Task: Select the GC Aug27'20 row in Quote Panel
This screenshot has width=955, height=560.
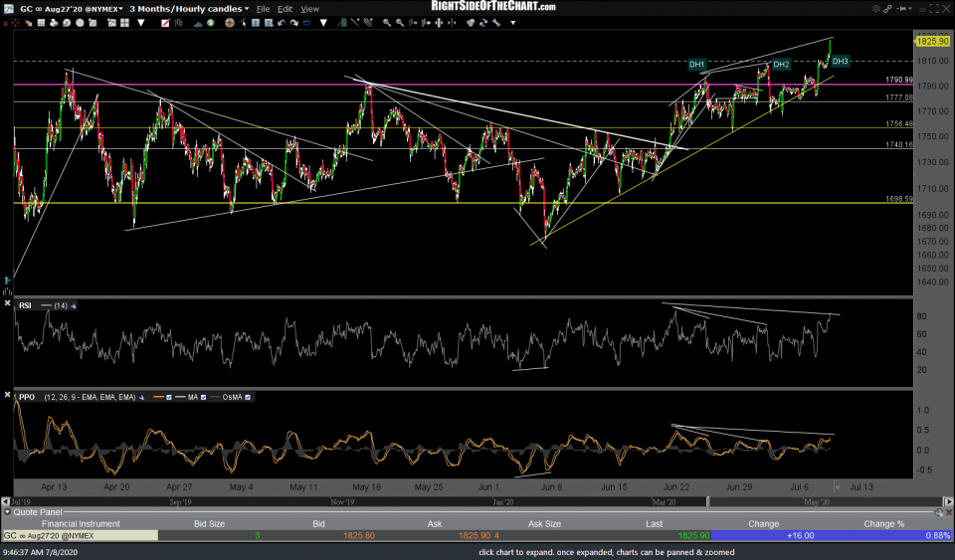Action: [80, 535]
